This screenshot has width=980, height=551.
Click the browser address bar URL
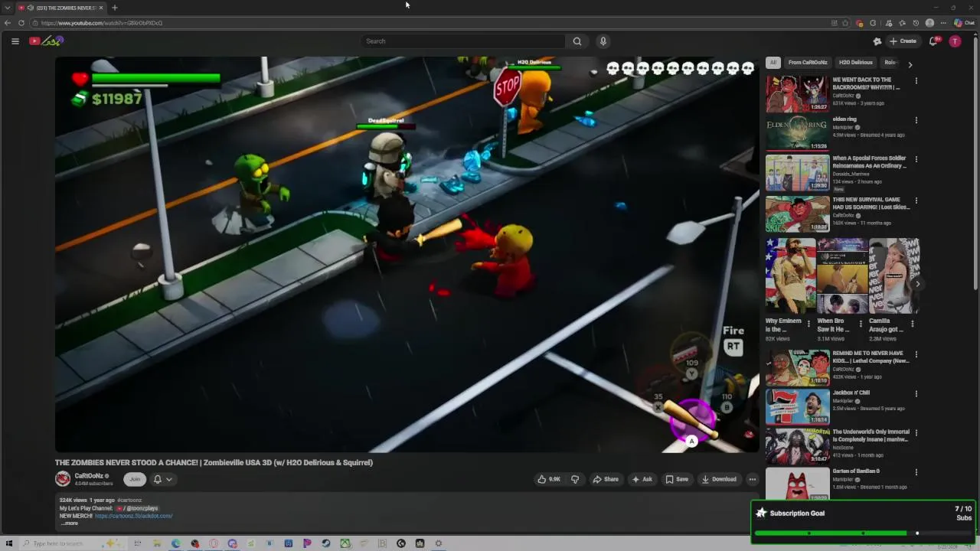point(102,23)
